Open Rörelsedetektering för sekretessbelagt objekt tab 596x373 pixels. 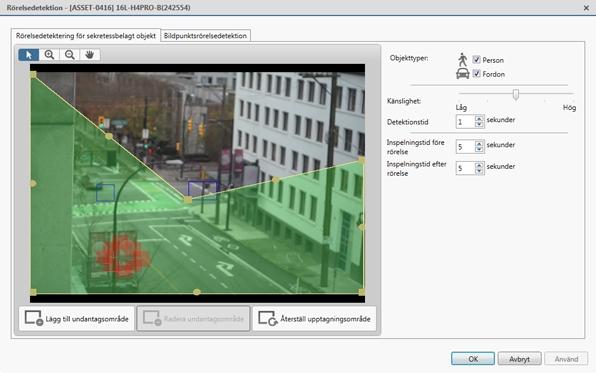86,36
